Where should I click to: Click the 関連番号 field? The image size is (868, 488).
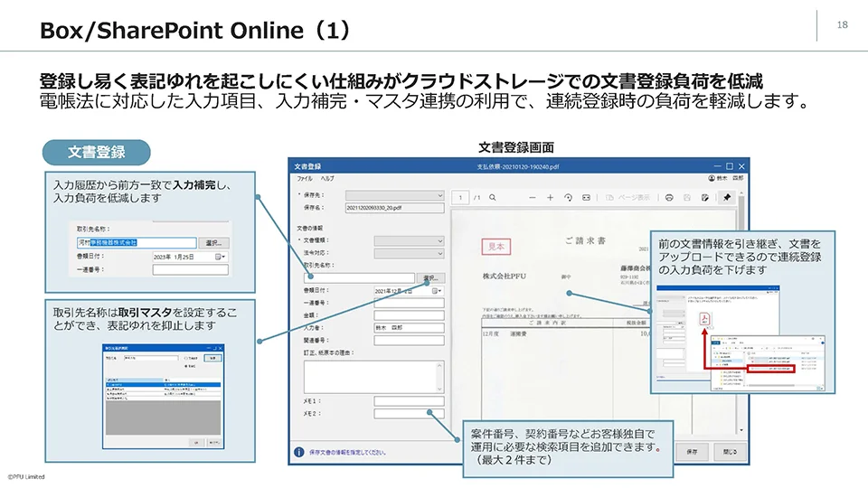click(x=409, y=341)
